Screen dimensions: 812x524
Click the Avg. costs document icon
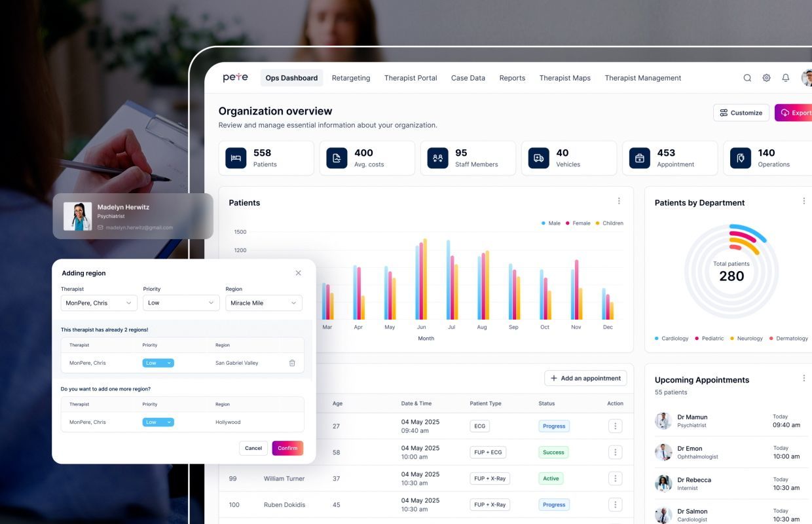click(x=337, y=158)
